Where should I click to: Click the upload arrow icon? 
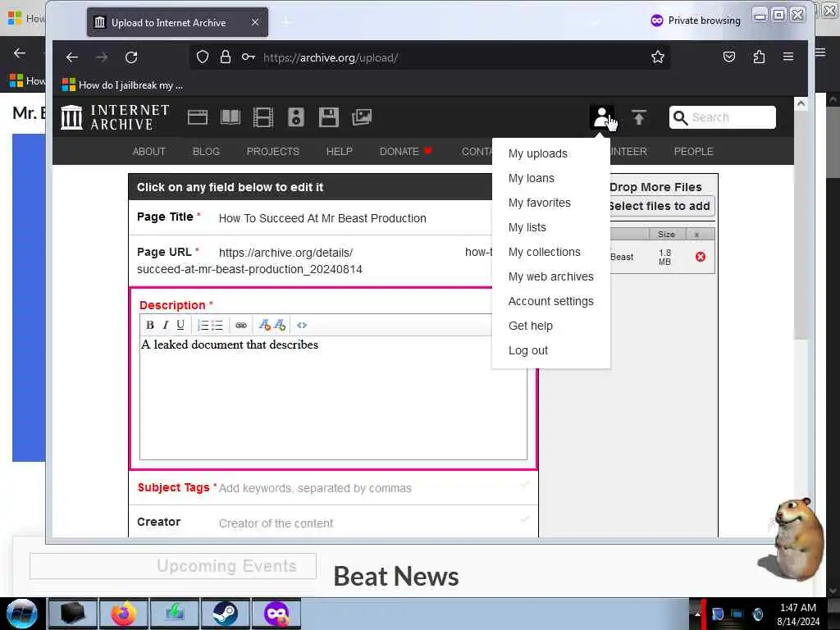pos(638,117)
